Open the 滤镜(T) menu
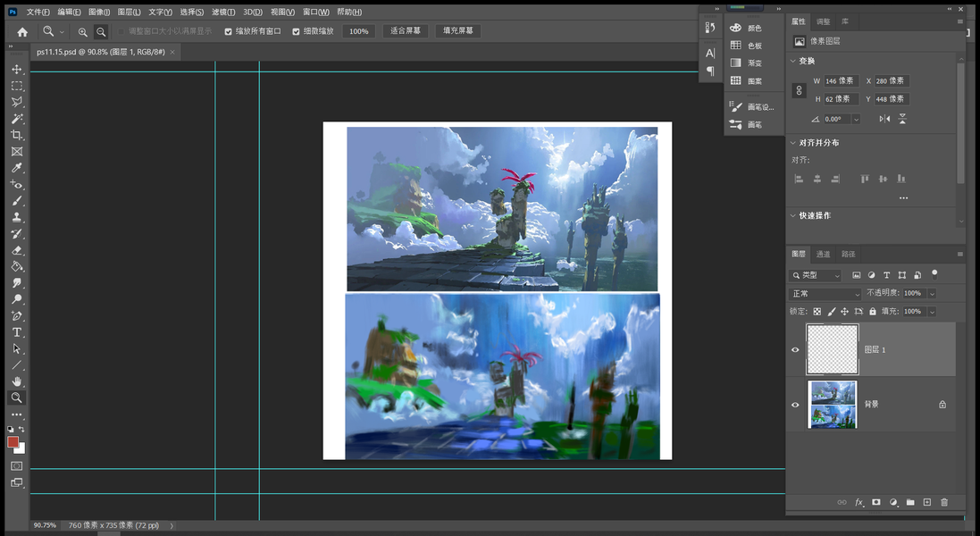 pos(223,12)
